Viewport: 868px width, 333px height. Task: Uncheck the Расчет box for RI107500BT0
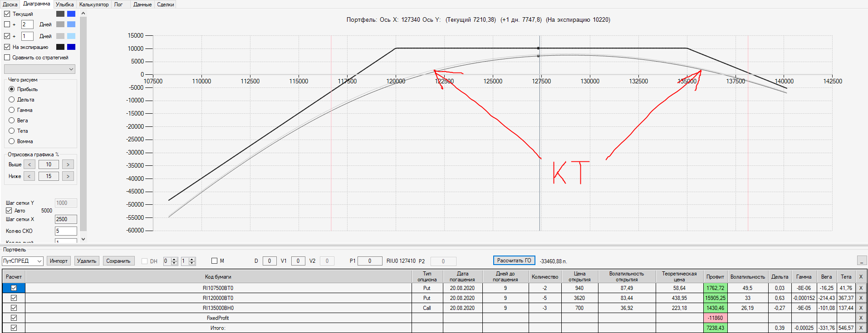click(14, 288)
